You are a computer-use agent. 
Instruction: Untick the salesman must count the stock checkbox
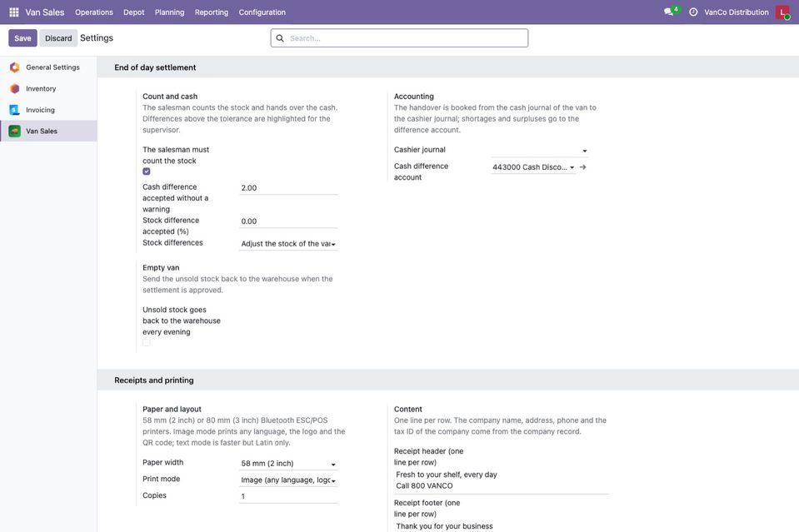pyautogui.click(x=147, y=172)
